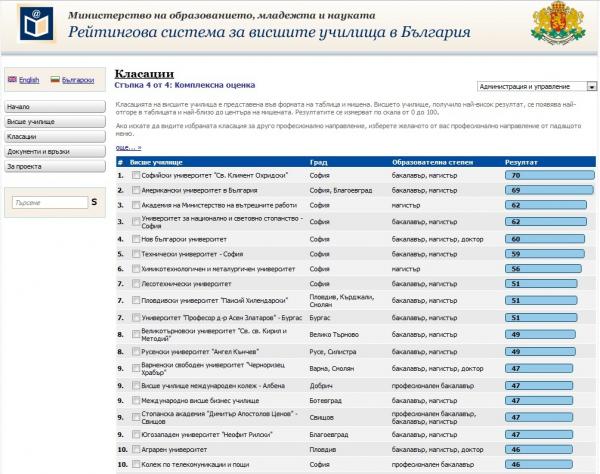Viewport: 600px width, 474px height.
Task: Check Американски университет в България checkbox
Action: tap(136, 190)
